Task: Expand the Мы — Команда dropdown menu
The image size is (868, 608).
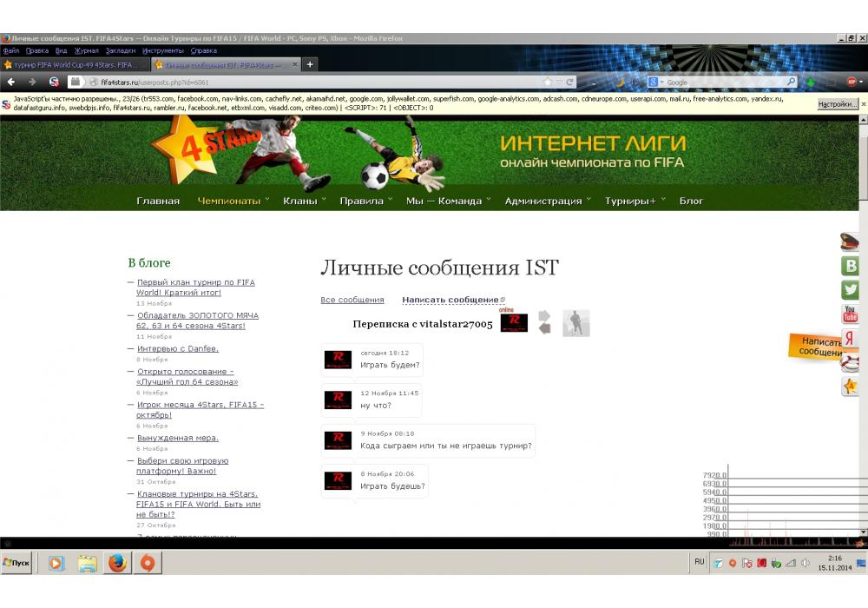Action: coord(449,201)
